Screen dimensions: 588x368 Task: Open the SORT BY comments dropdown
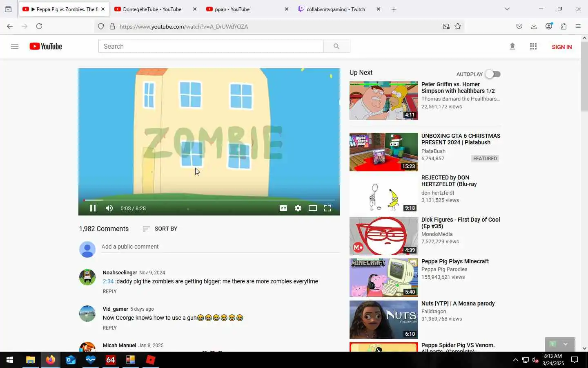click(x=160, y=229)
